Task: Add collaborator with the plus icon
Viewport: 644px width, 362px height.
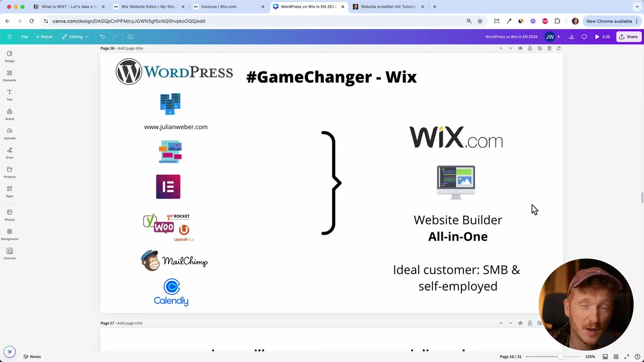Action: coord(558,37)
